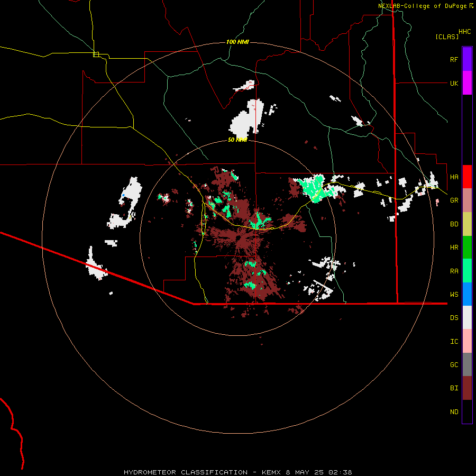Click the RA legend label
The height and width of the screenshot is (476, 476).
pos(454,271)
